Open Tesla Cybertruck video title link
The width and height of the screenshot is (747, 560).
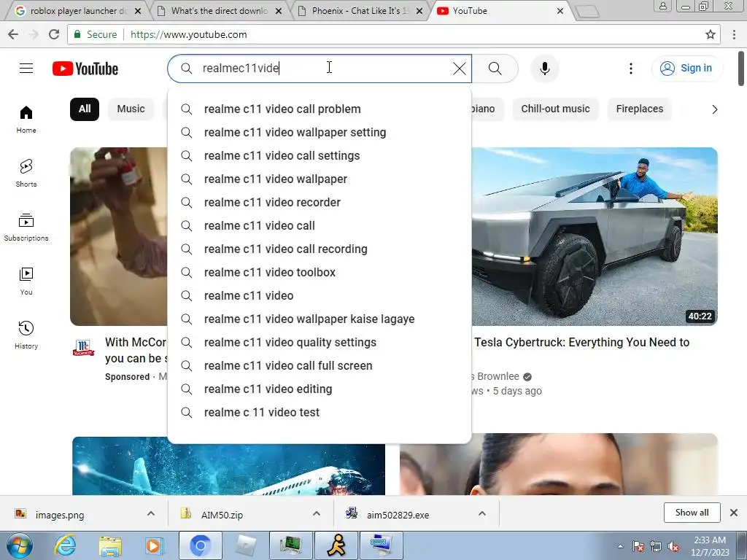(581, 343)
